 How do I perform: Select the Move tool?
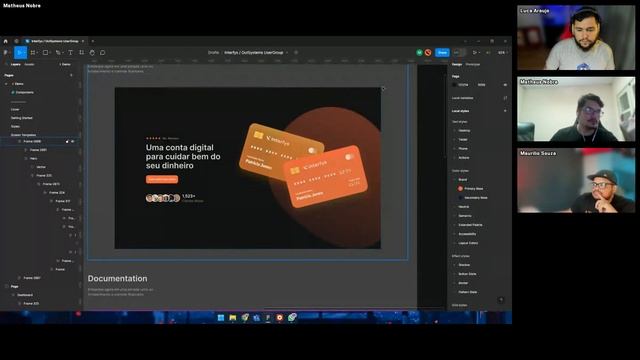tap(19, 53)
